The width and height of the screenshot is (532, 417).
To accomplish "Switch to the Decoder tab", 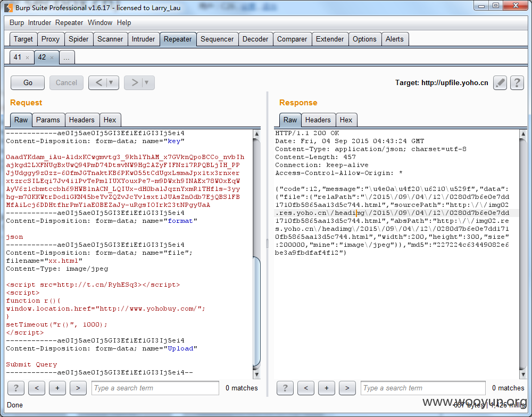I will tap(255, 39).
